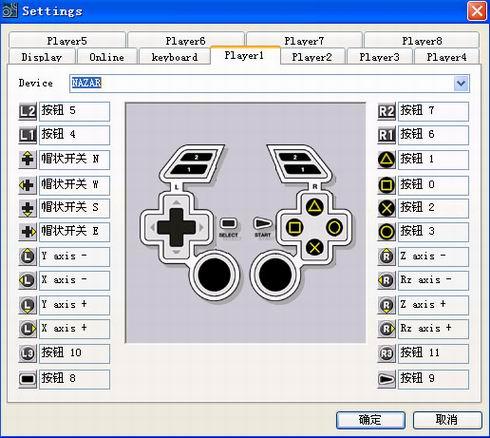
Task: Click the Circle mapping field '按钮 3'
Action: pos(433,232)
